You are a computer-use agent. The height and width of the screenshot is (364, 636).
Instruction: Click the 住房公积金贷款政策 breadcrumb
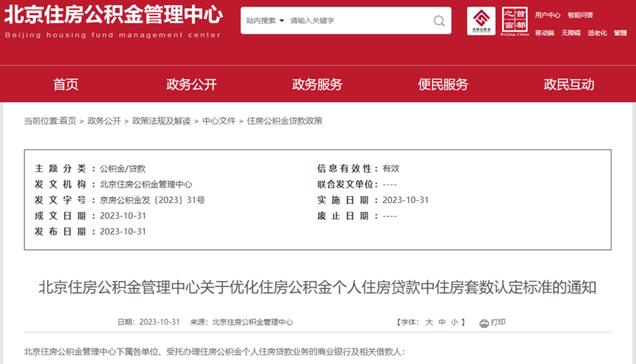[285, 121]
